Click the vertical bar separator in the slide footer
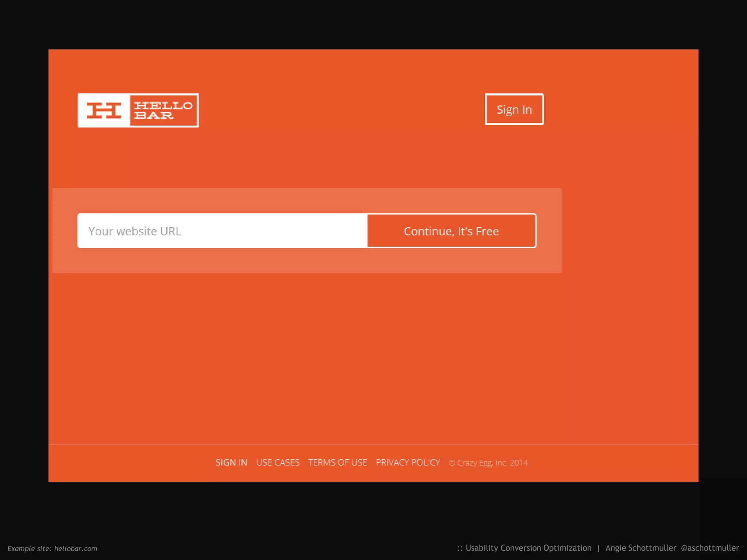This screenshot has width=747, height=560. 598,548
